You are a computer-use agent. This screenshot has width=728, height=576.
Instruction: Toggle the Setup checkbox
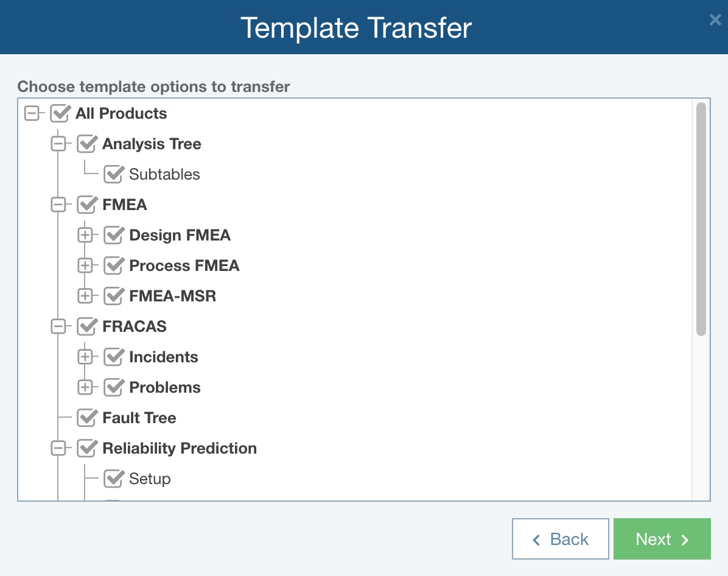[x=114, y=479]
